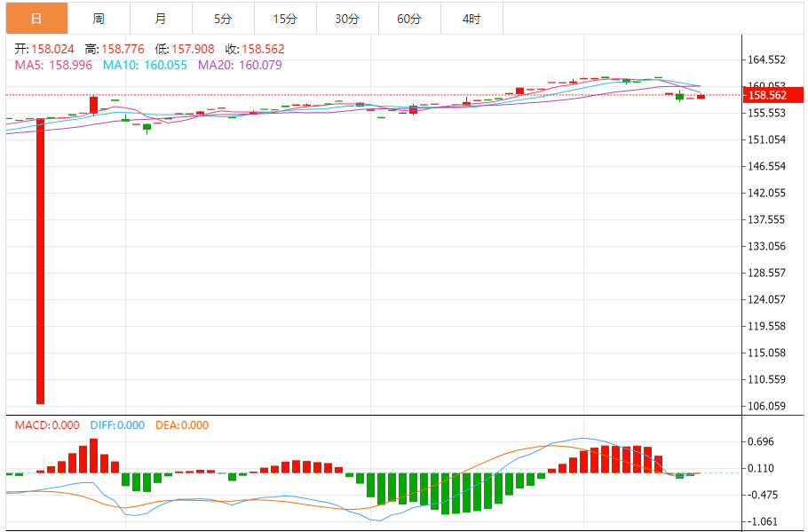
Task: Click the DIFF value label
Action: click(x=117, y=425)
